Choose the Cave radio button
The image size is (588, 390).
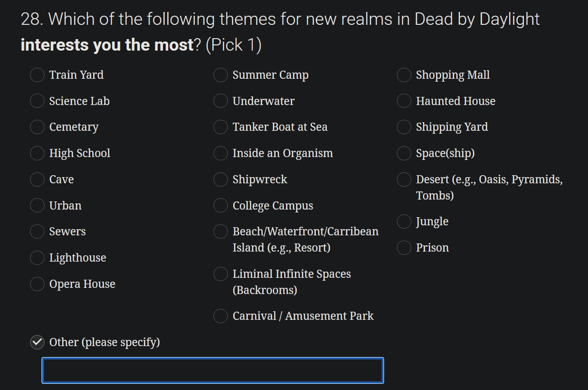(x=37, y=179)
